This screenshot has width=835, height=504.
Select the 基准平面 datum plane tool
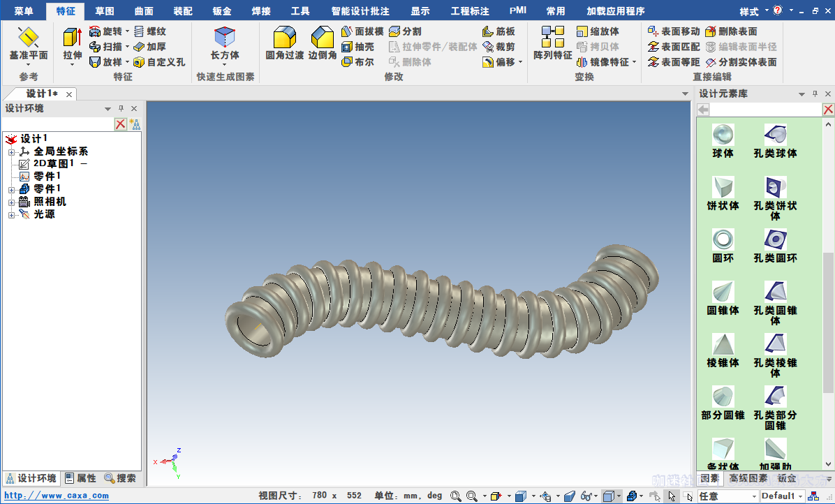click(x=28, y=39)
